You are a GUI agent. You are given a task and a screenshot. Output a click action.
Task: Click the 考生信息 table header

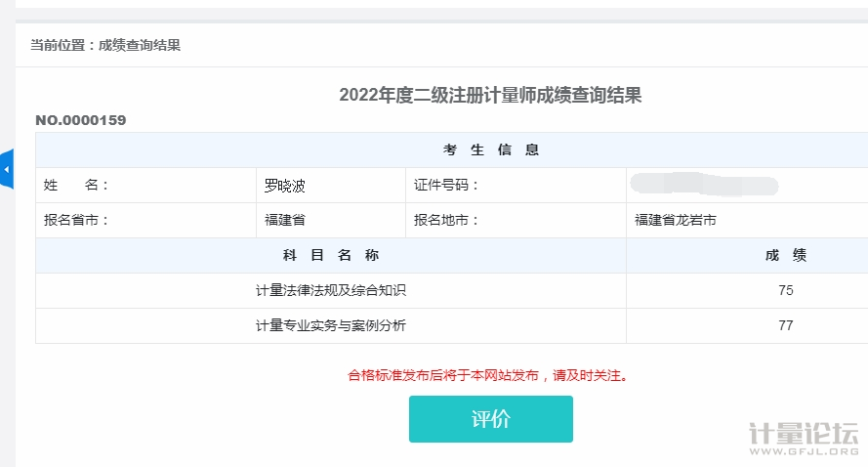click(491, 149)
